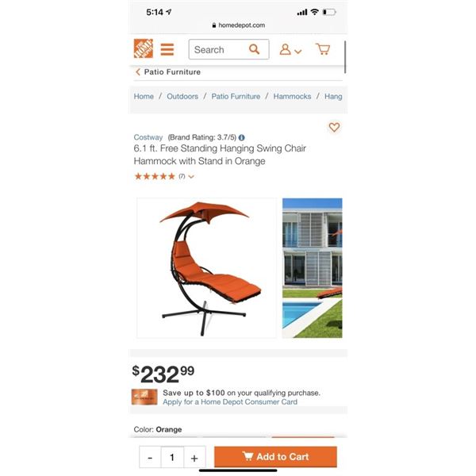Expand the account profile dropdown
Screen dimensions: 476x476
pyautogui.click(x=290, y=49)
